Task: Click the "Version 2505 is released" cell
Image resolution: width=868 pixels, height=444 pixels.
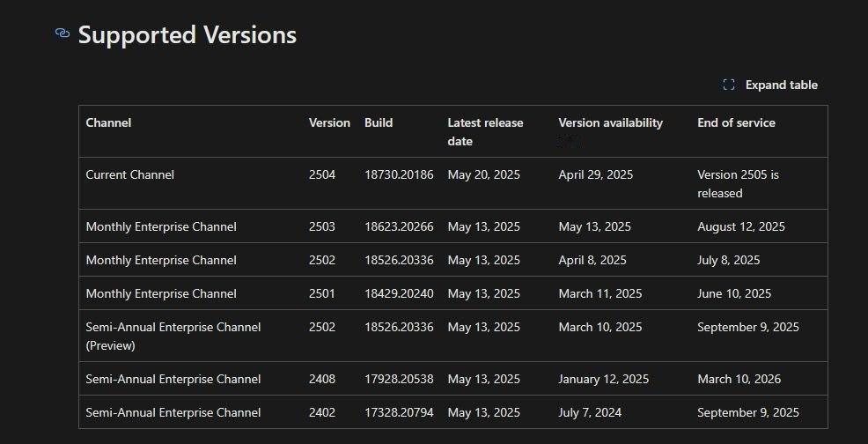Action: click(738, 183)
